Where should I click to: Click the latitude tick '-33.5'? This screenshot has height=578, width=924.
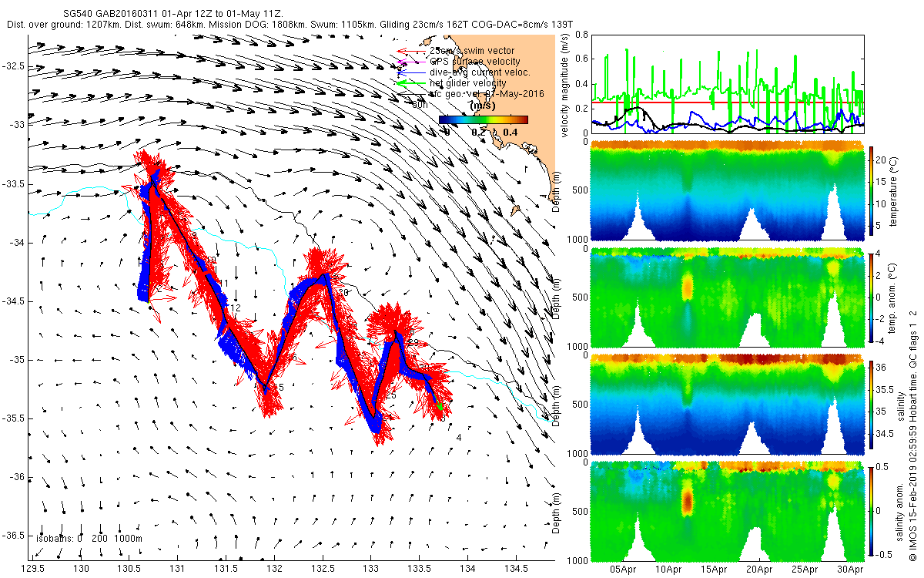click(13, 183)
